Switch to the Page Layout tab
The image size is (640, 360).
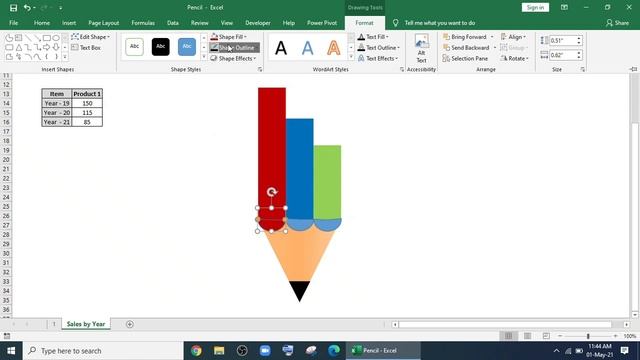tap(104, 23)
